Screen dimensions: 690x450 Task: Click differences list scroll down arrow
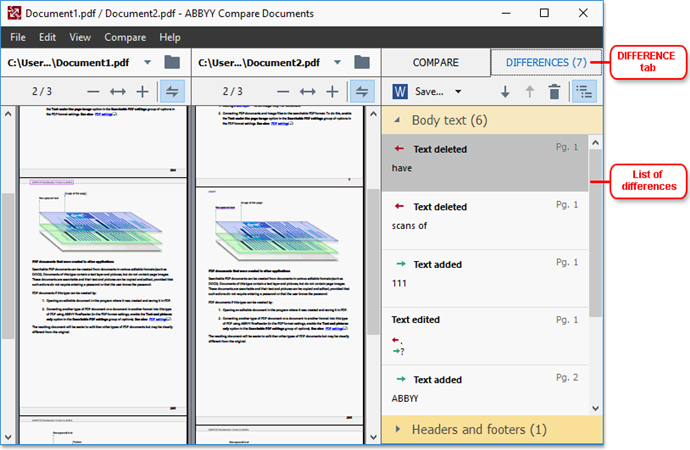[595, 408]
